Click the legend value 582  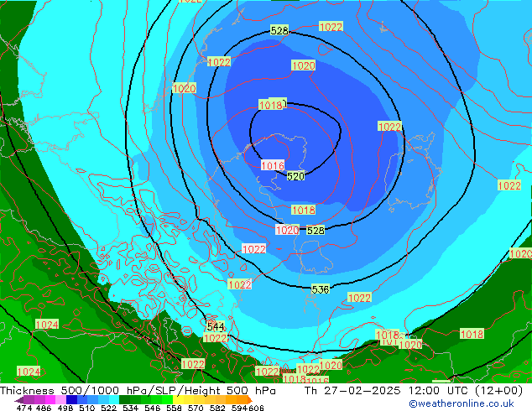[217, 408]
